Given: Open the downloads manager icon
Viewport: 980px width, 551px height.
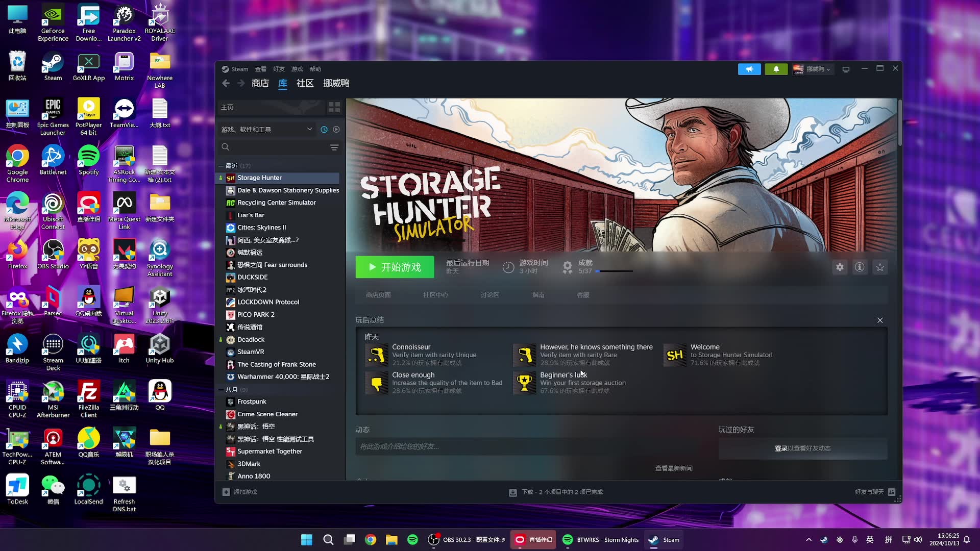Looking at the screenshot, I should pyautogui.click(x=513, y=492).
